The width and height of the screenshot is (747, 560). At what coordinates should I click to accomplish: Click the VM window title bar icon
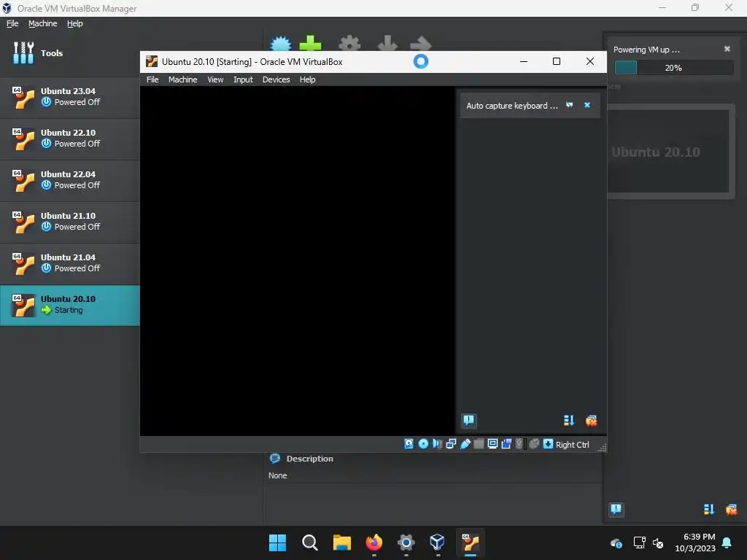pos(152,61)
